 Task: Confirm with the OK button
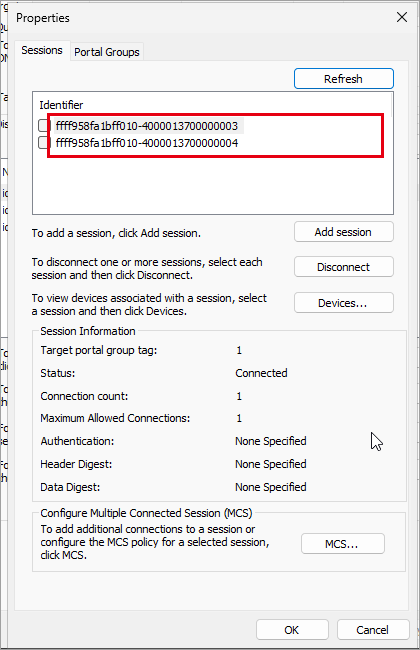pyautogui.click(x=292, y=630)
